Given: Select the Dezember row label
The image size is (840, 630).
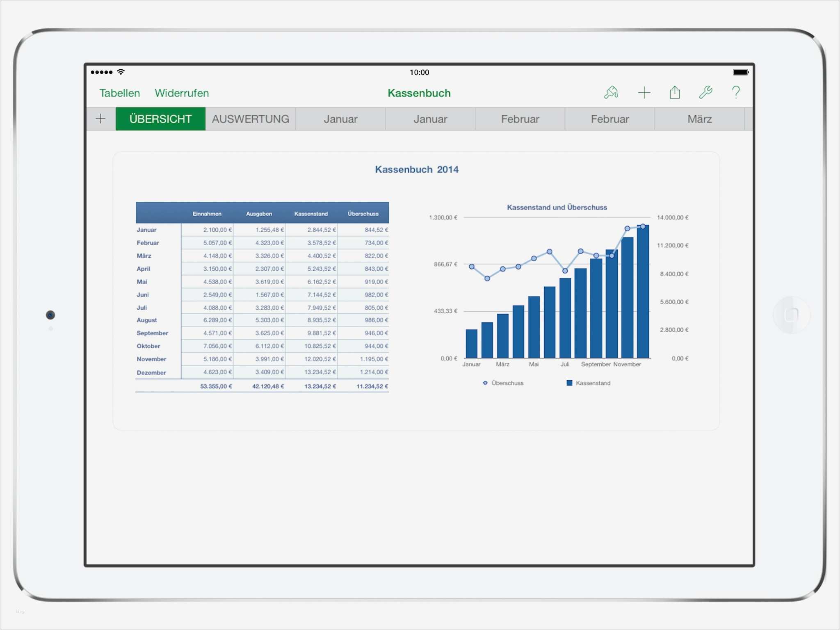Looking at the screenshot, I should (151, 372).
